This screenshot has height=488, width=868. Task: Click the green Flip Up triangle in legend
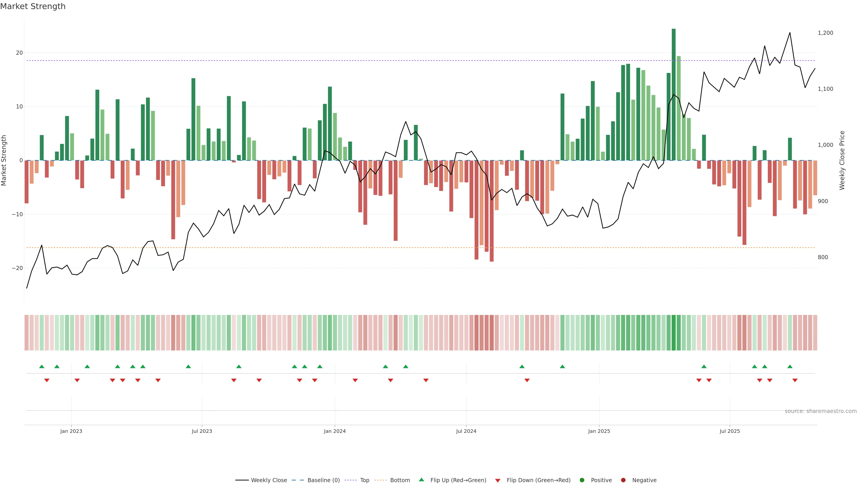coord(421,480)
